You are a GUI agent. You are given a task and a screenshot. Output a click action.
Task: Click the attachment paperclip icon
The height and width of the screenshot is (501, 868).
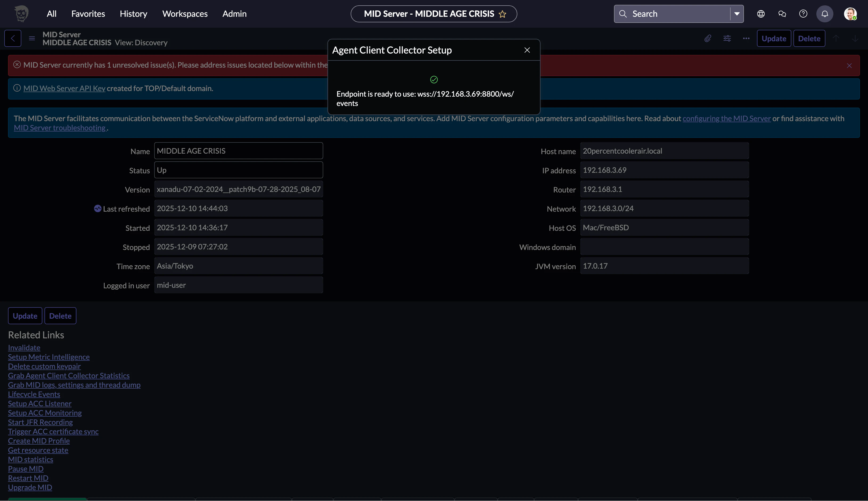point(708,38)
